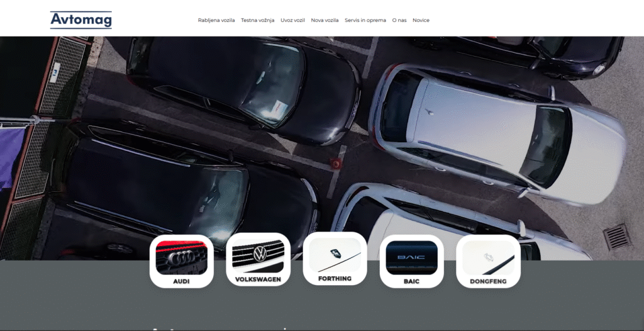644x331 pixels.
Task: Click the VOLKSWAGEN card label
Action: click(x=258, y=279)
